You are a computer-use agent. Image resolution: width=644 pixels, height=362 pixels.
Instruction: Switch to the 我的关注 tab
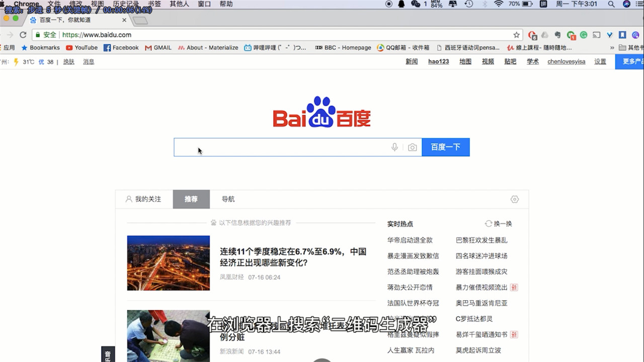[x=143, y=199]
